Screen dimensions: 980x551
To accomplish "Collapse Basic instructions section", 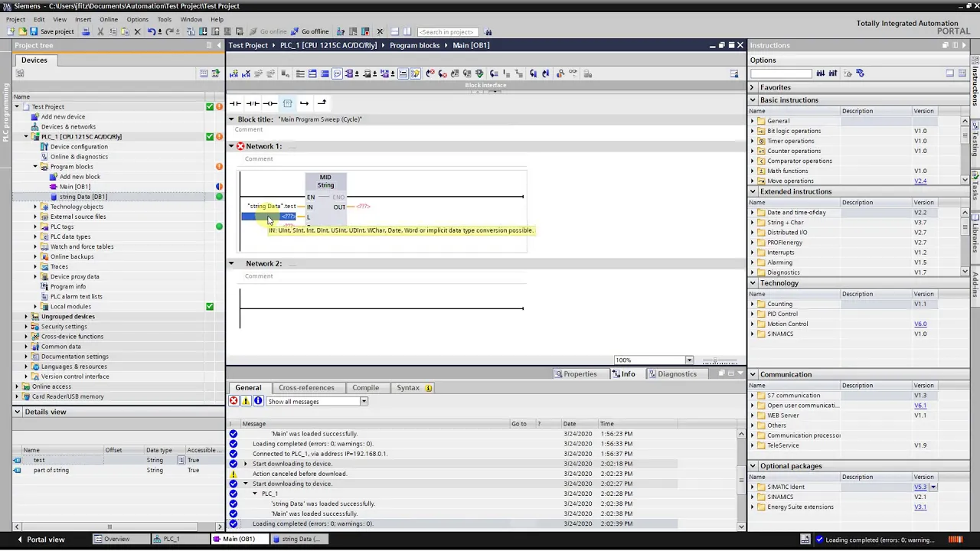I will pyautogui.click(x=753, y=100).
